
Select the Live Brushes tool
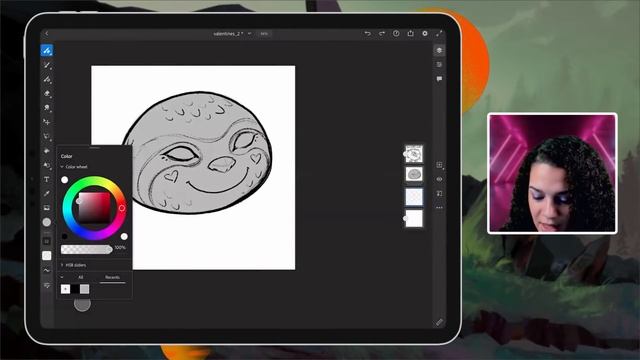[47, 65]
